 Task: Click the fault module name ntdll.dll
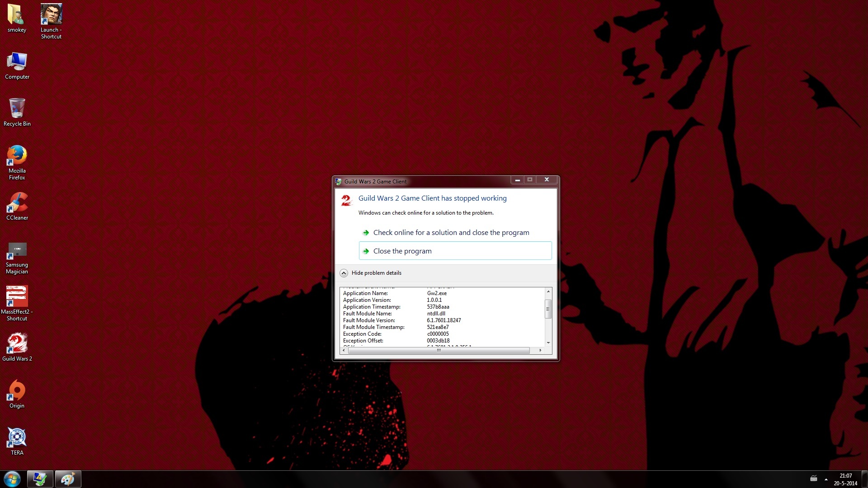[x=436, y=314]
